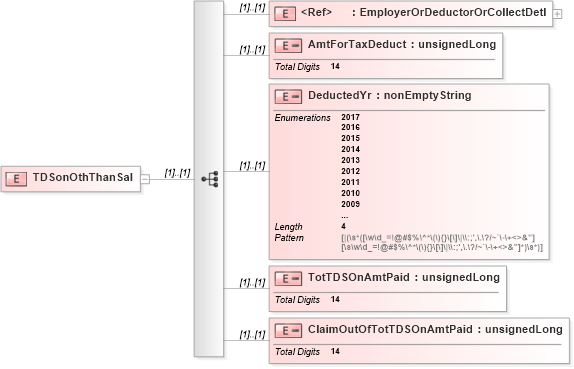Click enumeration value 2016
This screenshot has width=574, height=369.
point(350,127)
